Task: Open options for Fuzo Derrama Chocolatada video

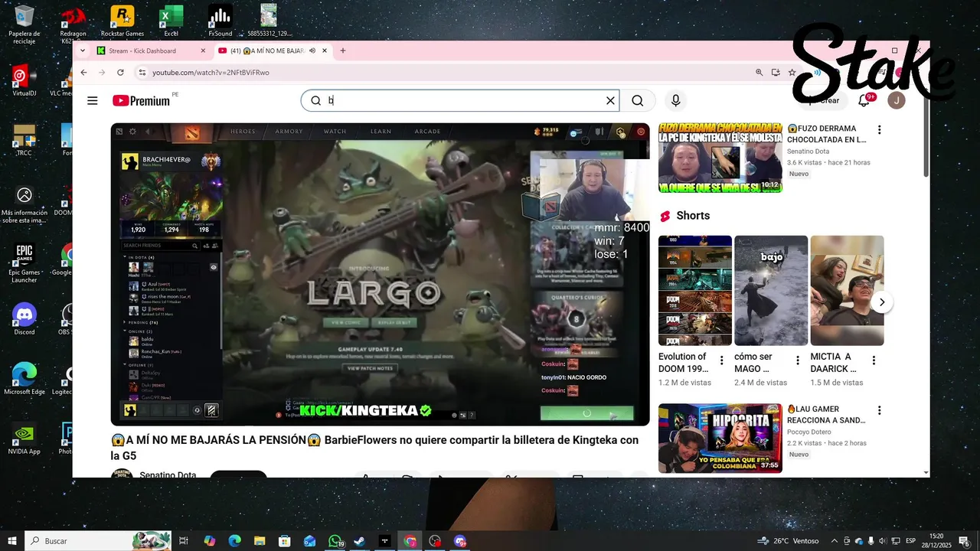Action: tap(879, 129)
